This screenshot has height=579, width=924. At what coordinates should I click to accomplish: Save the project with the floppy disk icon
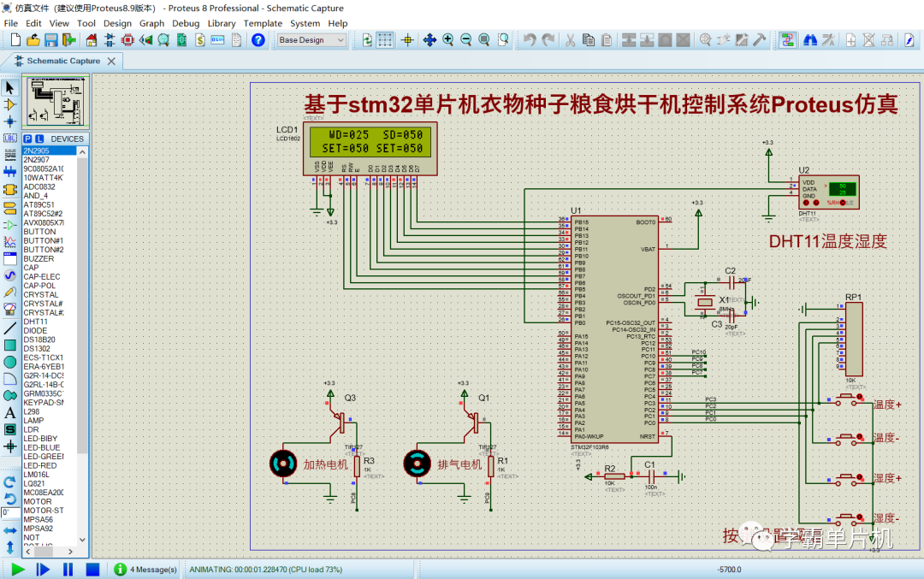(51, 40)
